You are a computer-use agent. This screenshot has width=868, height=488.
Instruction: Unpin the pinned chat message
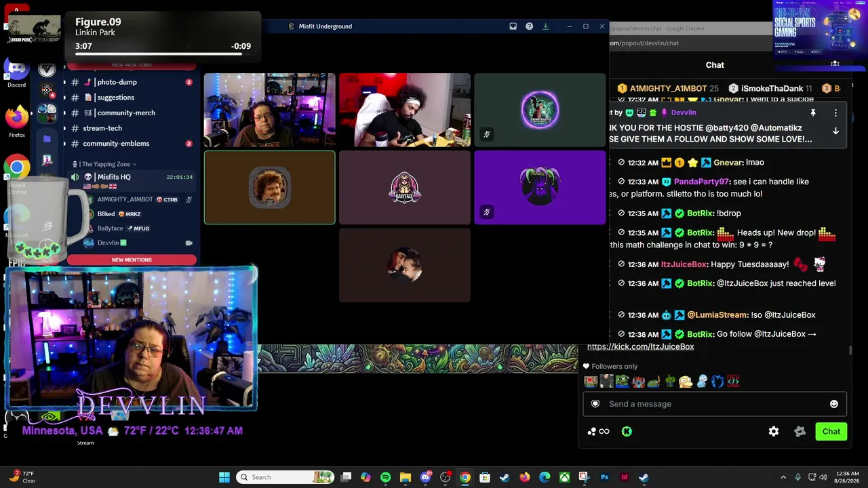pyautogui.click(x=813, y=113)
